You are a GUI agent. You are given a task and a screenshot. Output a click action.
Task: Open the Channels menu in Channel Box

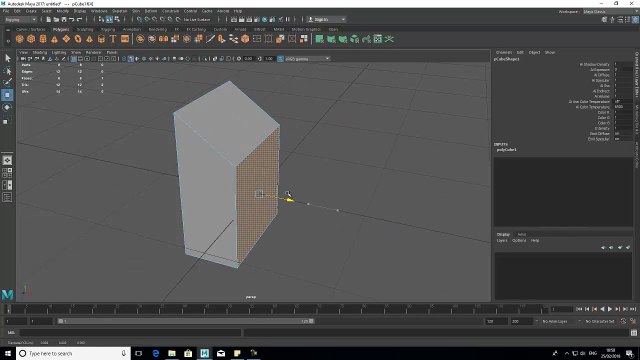click(504, 52)
